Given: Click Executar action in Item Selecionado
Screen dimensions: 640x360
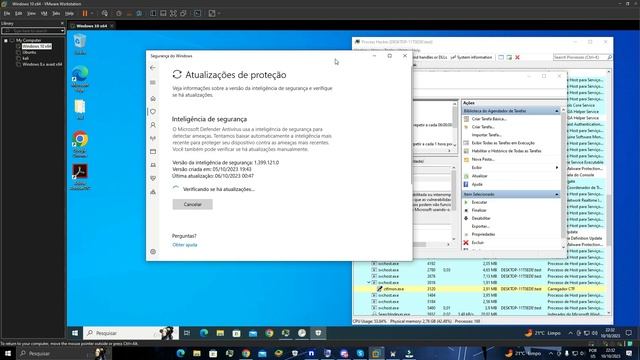Looking at the screenshot, I should tap(480, 202).
